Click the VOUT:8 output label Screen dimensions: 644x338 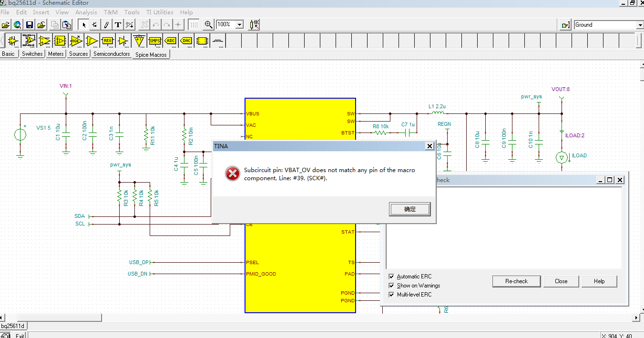[x=561, y=89]
